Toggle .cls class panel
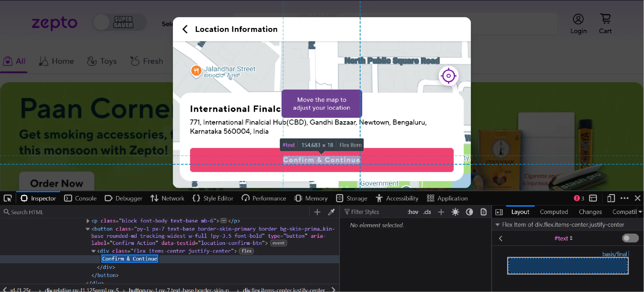 (x=427, y=212)
